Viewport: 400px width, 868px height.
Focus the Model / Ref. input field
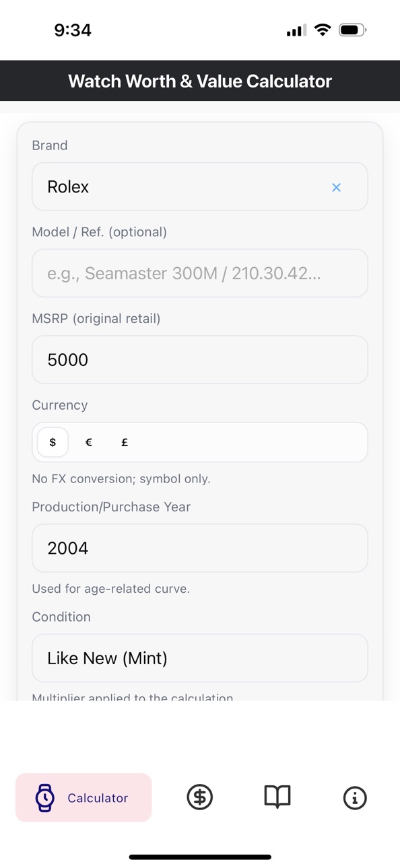200,273
